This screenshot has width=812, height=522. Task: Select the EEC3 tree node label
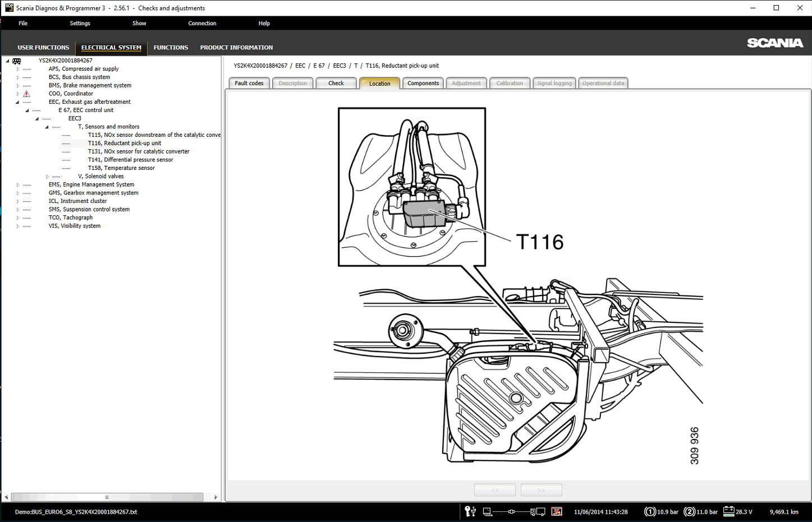75,119
